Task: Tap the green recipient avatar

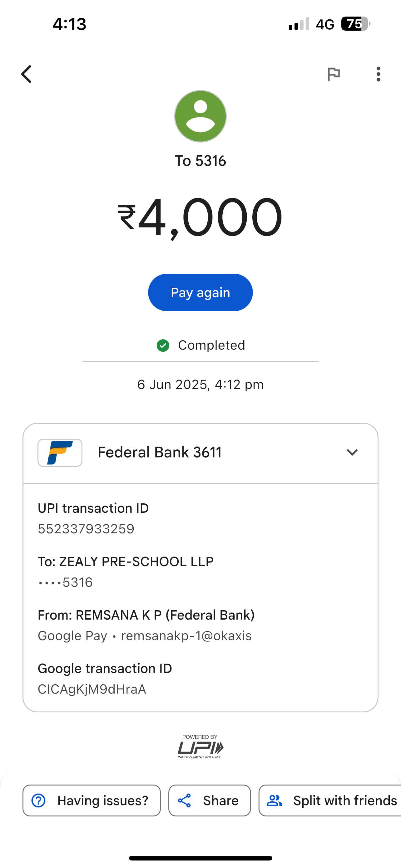Action: [x=200, y=116]
